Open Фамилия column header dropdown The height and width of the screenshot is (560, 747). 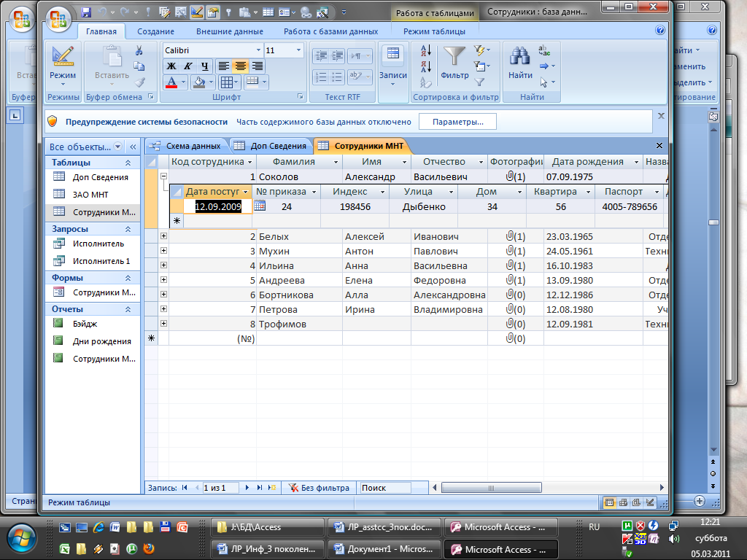336,163
